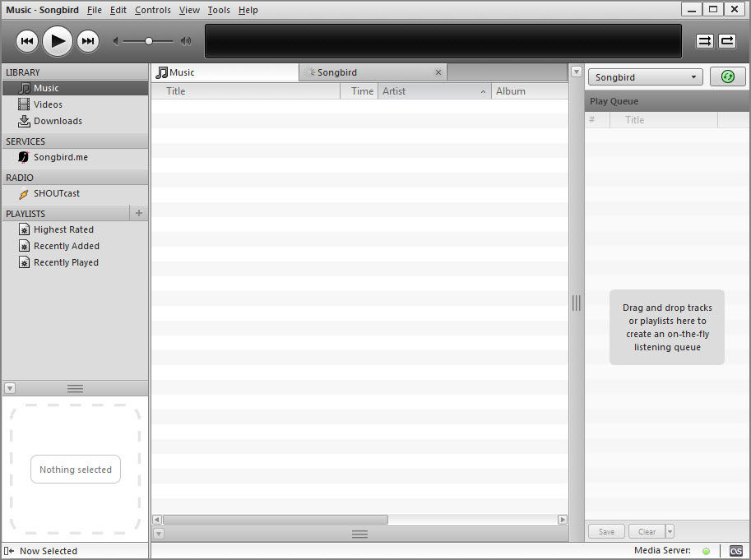Click the Music tab note icon

coord(162,72)
